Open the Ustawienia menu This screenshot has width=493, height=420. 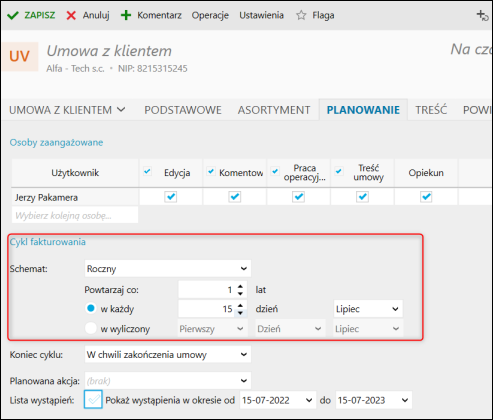click(x=261, y=15)
